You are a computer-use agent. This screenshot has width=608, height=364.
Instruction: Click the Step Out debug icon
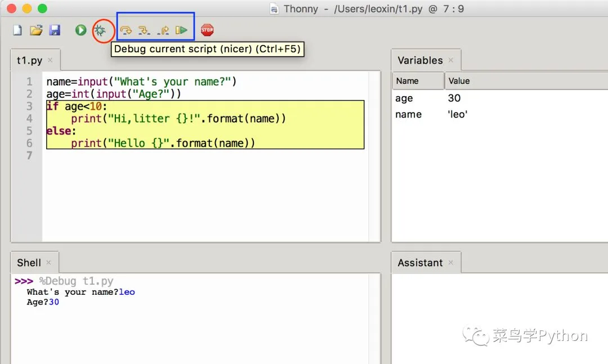[163, 30]
